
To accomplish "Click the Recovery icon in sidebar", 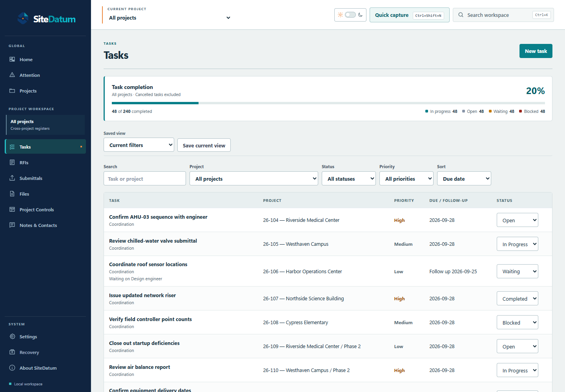I will click(x=12, y=352).
